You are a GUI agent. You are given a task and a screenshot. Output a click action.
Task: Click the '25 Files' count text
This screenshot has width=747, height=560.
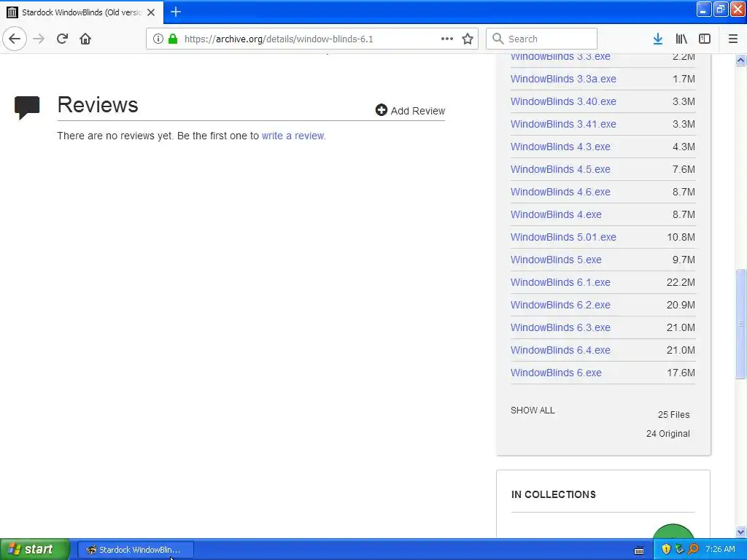(x=673, y=415)
